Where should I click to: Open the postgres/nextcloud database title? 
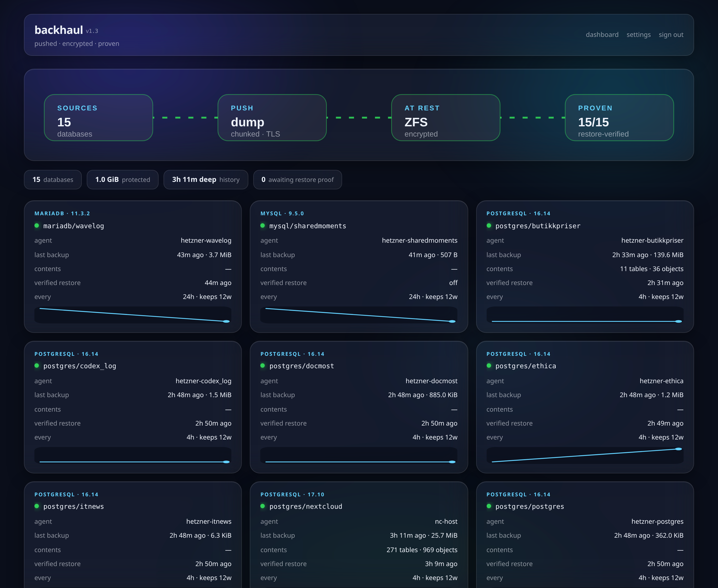click(306, 507)
